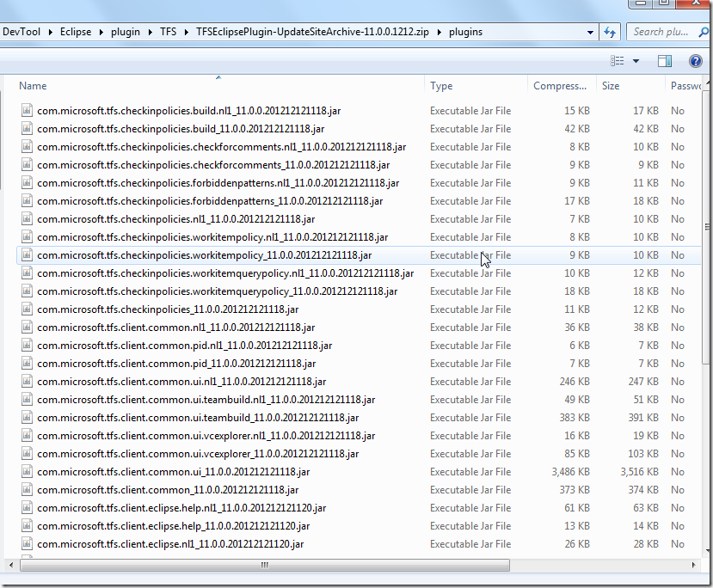Click jar icon of workitempolicy_11.0.0 file
The image size is (713, 588).
[x=27, y=255]
